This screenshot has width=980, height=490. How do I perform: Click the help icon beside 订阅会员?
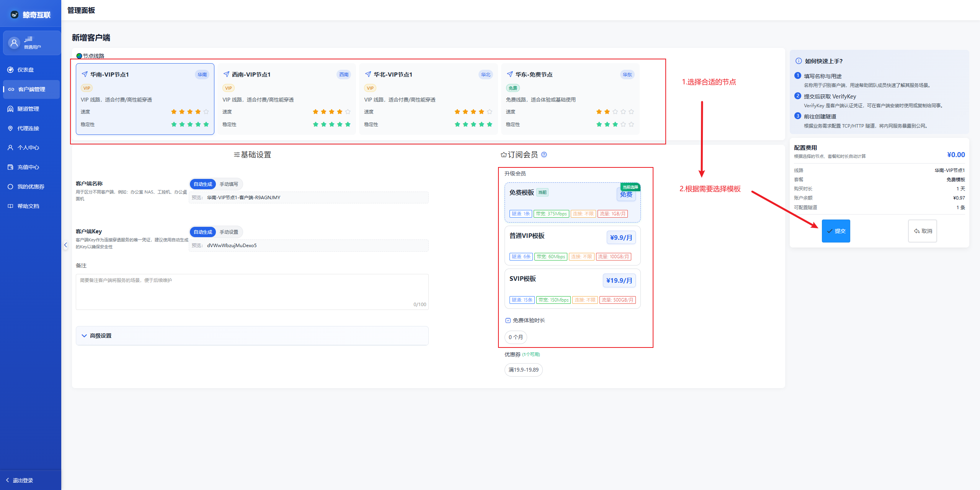544,154
